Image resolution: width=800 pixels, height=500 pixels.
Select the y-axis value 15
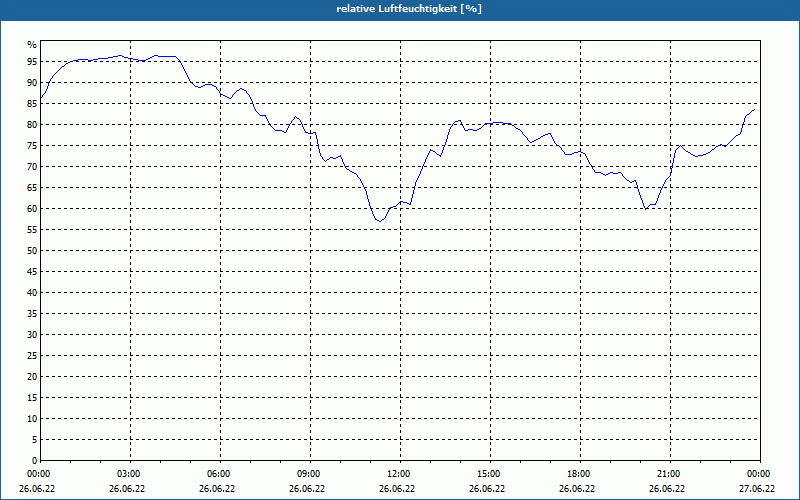32,397
